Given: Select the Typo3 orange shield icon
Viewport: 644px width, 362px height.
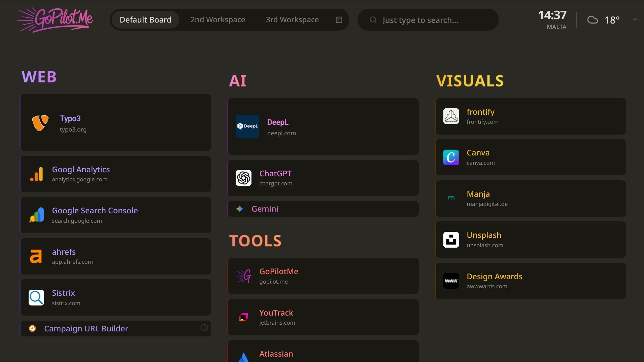Looking at the screenshot, I should 40,123.
